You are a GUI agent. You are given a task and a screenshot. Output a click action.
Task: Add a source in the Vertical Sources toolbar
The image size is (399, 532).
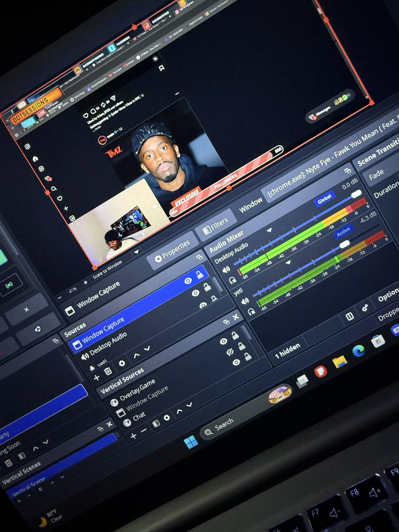(133, 436)
